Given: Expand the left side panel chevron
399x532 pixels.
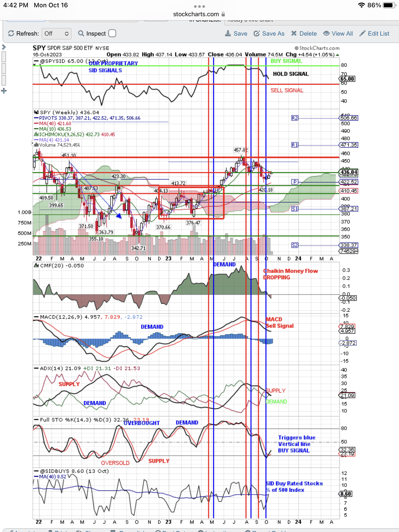Looking at the screenshot, I should coord(4,47).
